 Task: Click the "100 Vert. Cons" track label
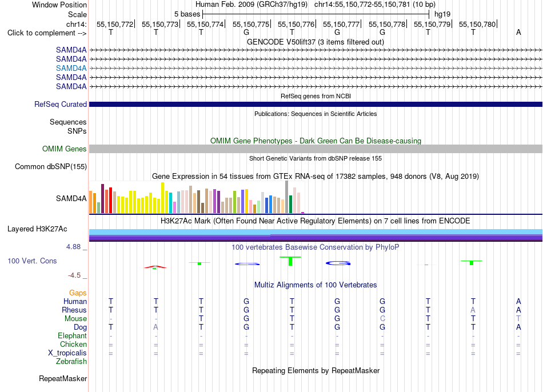pos(32,261)
